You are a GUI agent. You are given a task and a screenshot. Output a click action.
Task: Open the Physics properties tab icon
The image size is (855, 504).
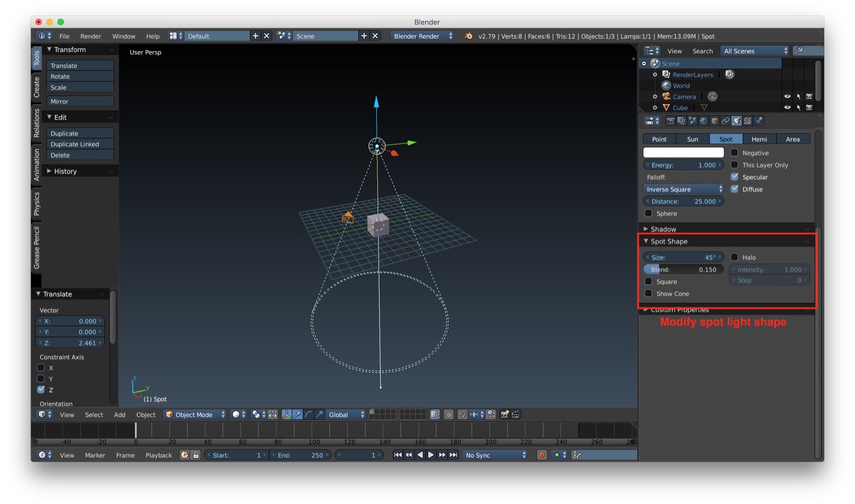[x=759, y=121]
